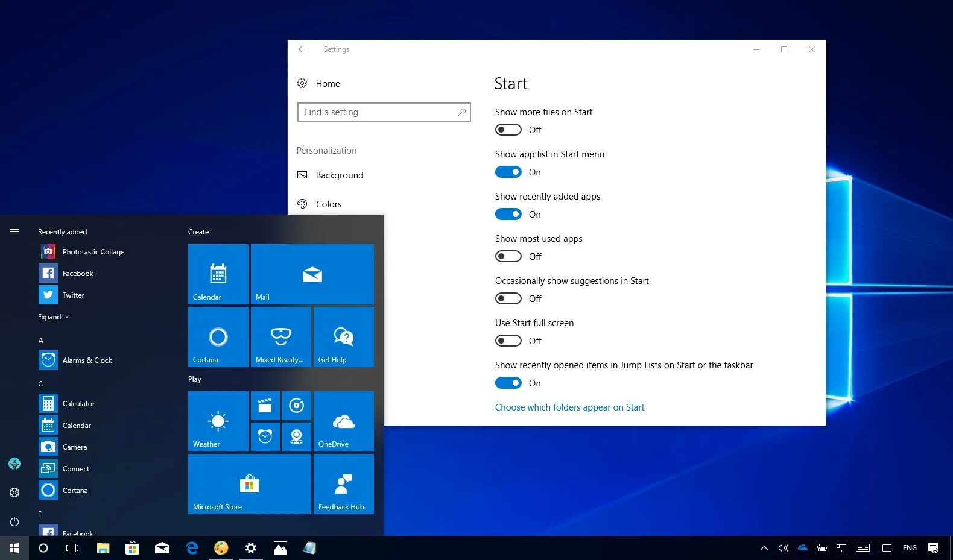
Task: Click the Find a setting search box
Action: (x=384, y=112)
